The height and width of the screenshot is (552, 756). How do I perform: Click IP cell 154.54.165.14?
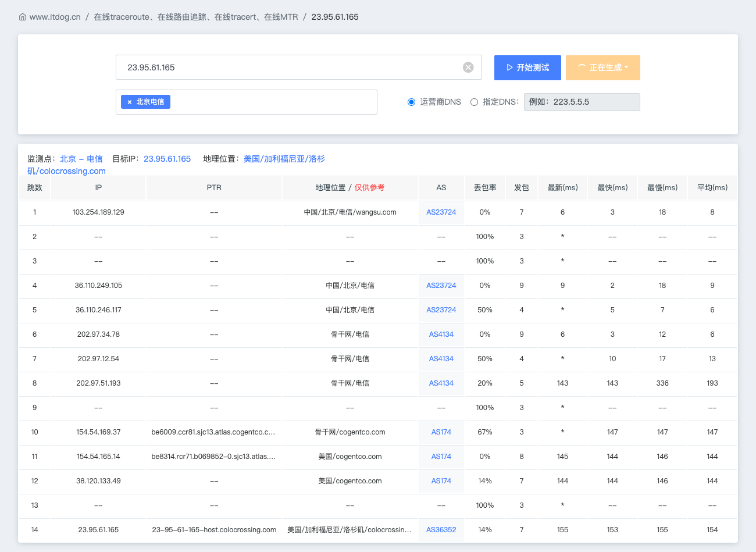click(x=98, y=457)
